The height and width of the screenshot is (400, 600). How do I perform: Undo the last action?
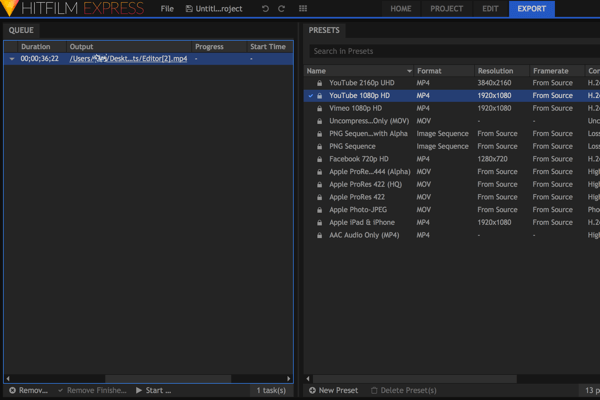tap(265, 9)
